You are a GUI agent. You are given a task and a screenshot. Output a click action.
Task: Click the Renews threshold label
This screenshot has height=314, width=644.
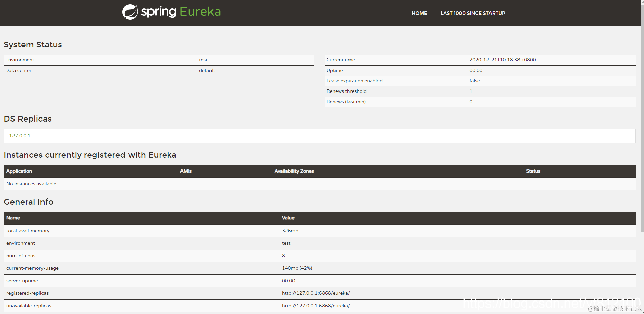pos(346,91)
